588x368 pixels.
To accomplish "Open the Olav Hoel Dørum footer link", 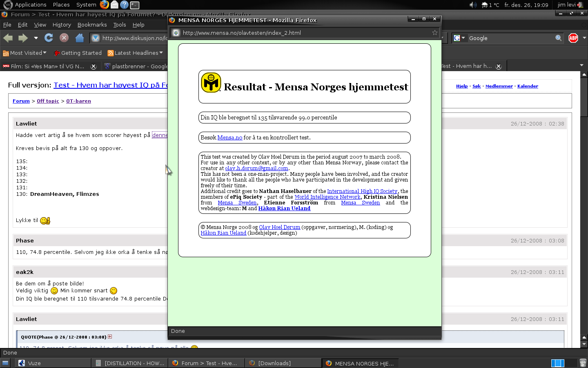I will [279, 227].
